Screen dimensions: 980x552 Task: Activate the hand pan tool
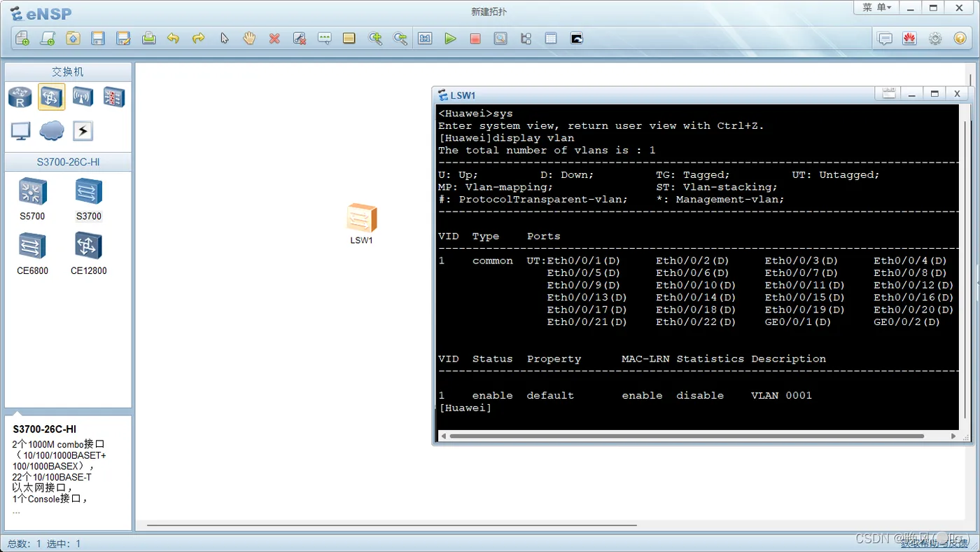click(x=249, y=39)
